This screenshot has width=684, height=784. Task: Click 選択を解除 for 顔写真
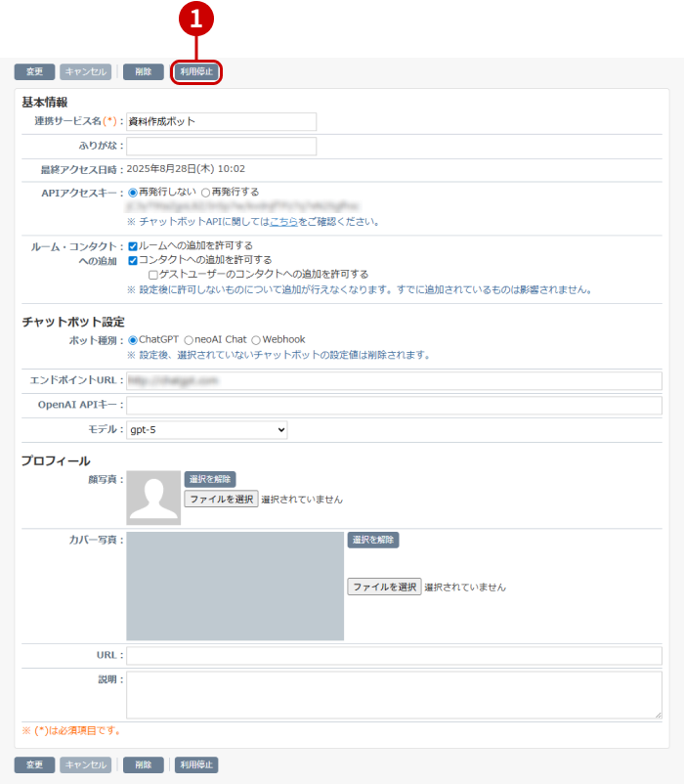tap(210, 479)
